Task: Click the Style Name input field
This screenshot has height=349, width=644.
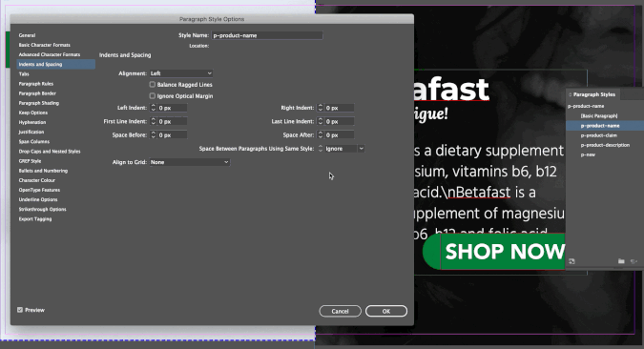Action: coord(267,35)
